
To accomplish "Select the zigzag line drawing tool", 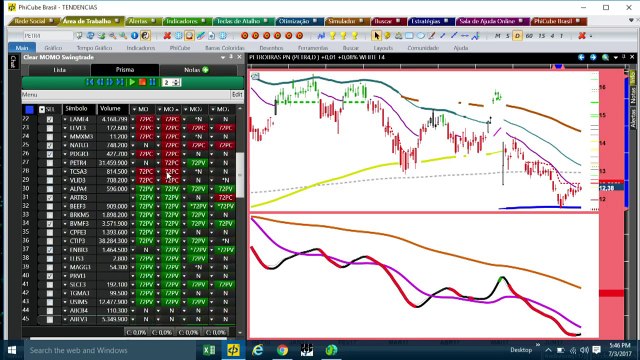I will 475,36.
